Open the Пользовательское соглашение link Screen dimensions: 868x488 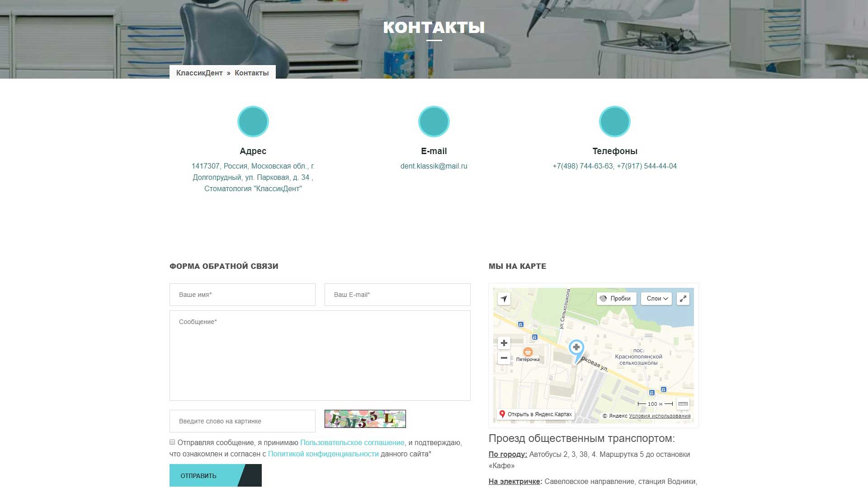pyautogui.click(x=352, y=443)
